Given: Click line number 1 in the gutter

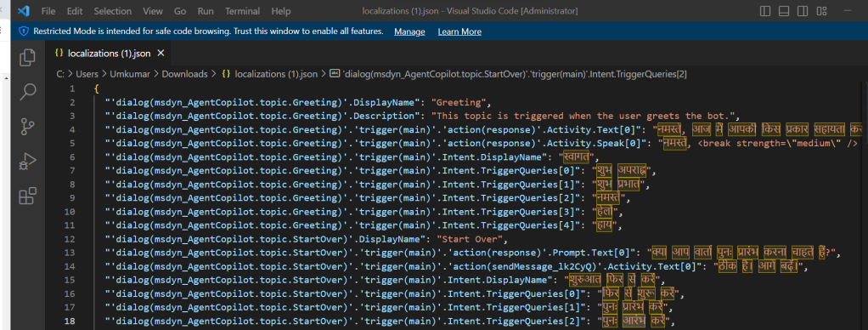Looking at the screenshot, I should tap(72, 88).
